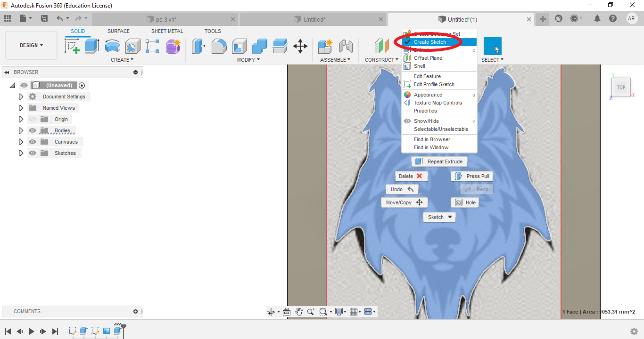The height and width of the screenshot is (339, 644).
Task: Open the timeline settings gear
Action: click(634, 331)
